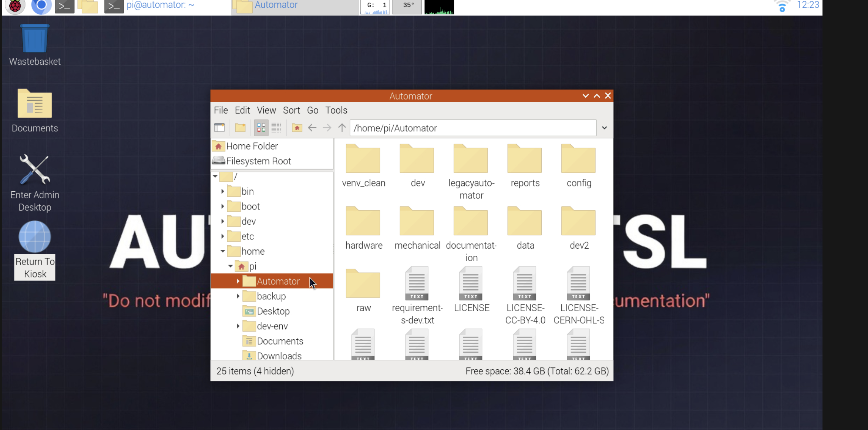868x430 pixels.
Task: Select the requirements-dev.txt file
Action: (417, 296)
